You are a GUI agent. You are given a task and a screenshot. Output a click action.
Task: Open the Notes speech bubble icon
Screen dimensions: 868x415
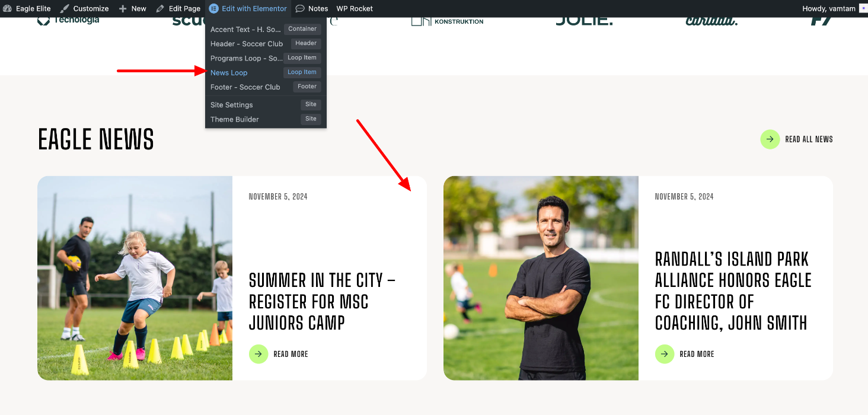point(300,8)
